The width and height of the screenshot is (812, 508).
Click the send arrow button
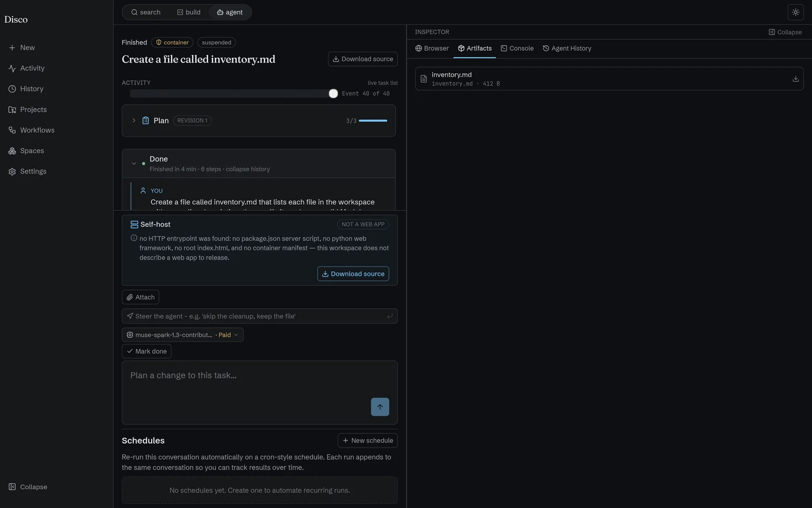click(380, 407)
